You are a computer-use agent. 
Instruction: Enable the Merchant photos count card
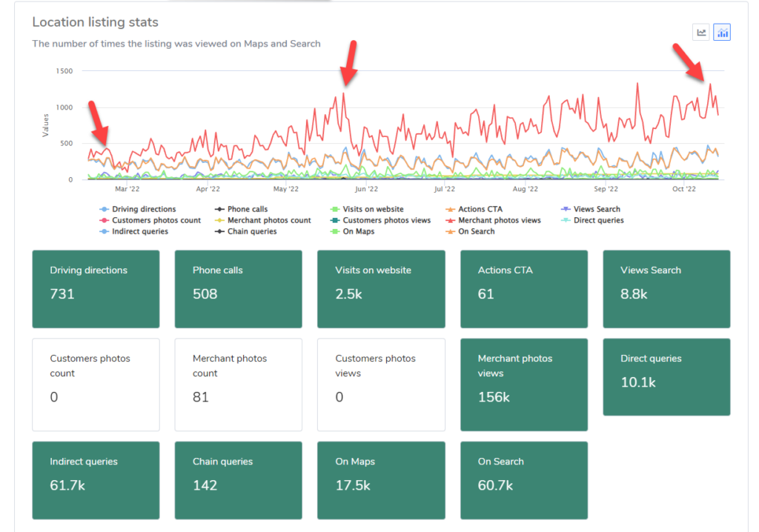(238, 384)
